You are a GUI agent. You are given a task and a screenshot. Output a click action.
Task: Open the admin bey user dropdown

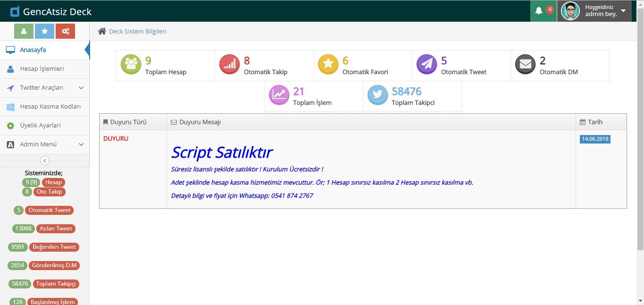623,11
